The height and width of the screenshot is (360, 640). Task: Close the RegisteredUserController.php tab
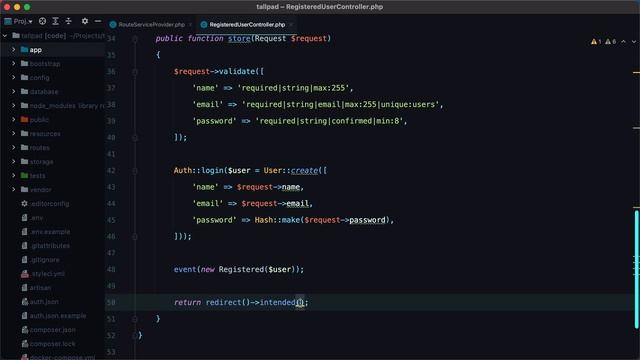pyautogui.click(x=291, y=24)
